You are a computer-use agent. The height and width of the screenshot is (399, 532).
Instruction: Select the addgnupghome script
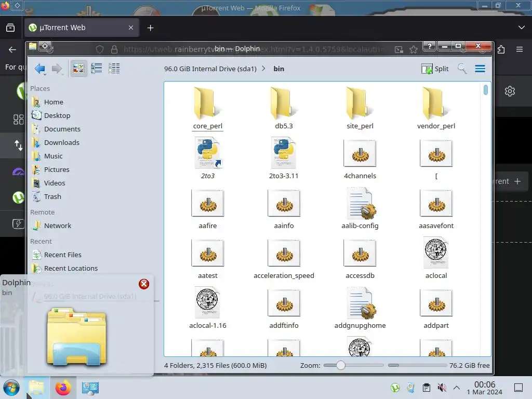tap(360, 308)
